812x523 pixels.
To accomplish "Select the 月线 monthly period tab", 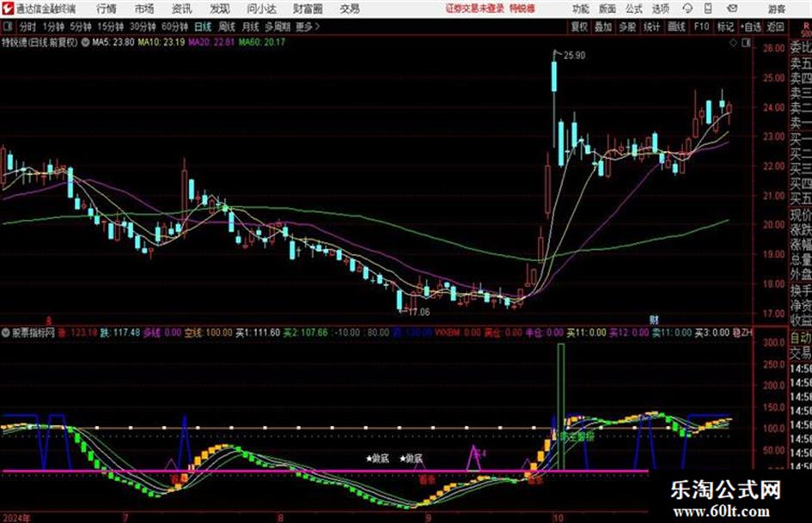I will [251, 27].
